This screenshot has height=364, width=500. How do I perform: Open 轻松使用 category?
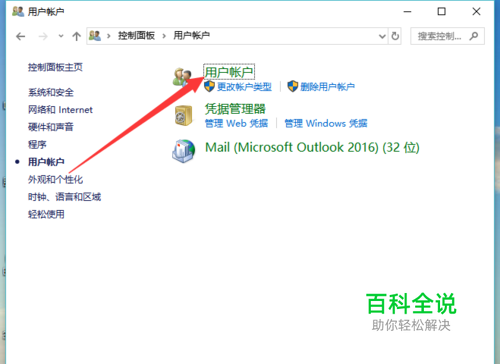[x=46, y=214]
